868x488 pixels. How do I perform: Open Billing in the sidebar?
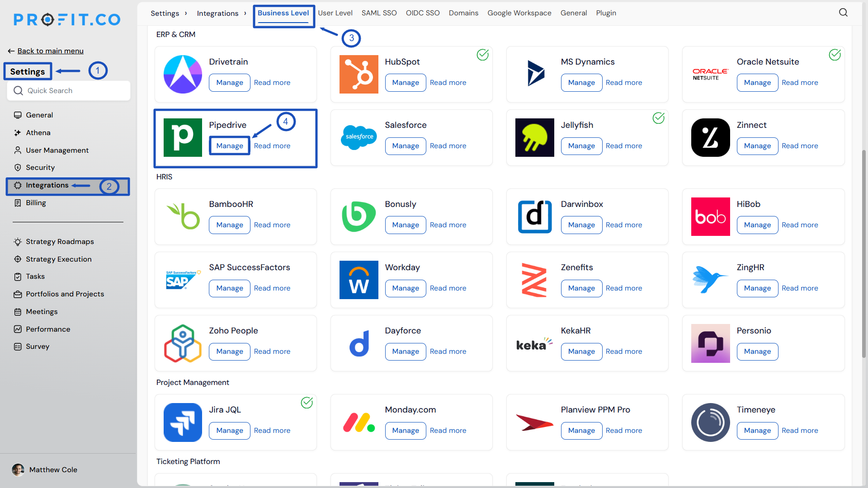click(x=36, y=203)
